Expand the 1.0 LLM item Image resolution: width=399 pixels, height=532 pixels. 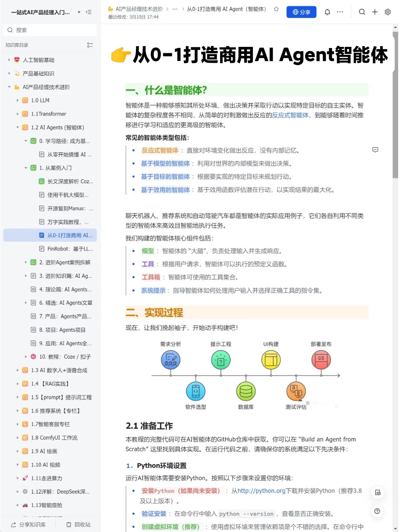pyautogui.click(x=17, y=100)
